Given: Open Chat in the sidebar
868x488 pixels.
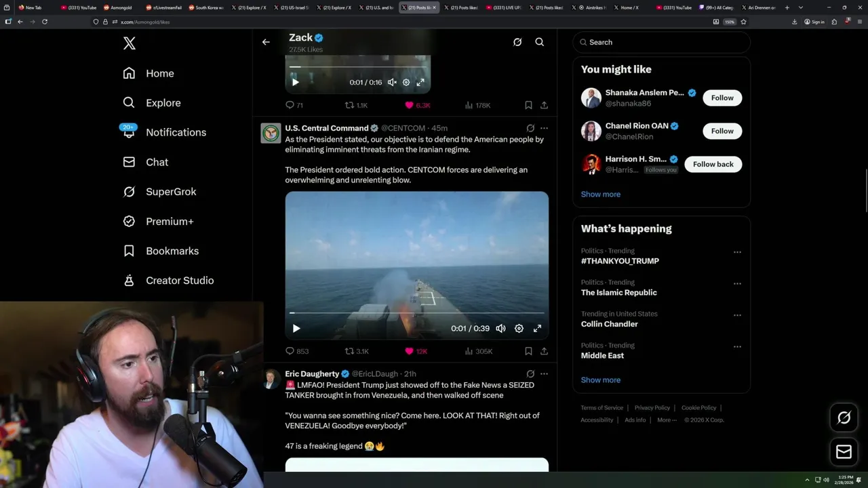Looking at the screenshot, I should pos(145,162).
